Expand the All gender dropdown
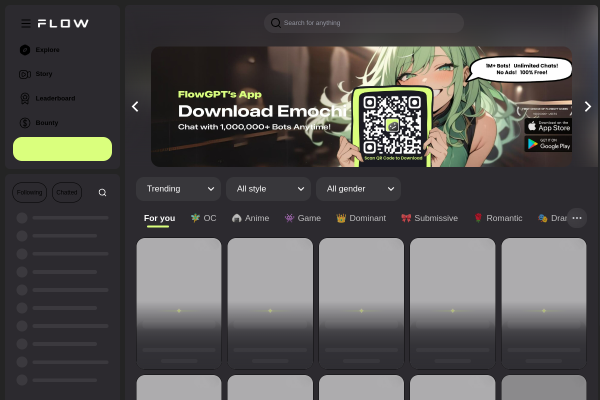The height and width of the screenshot is (400, 600). tap(359, 189)
